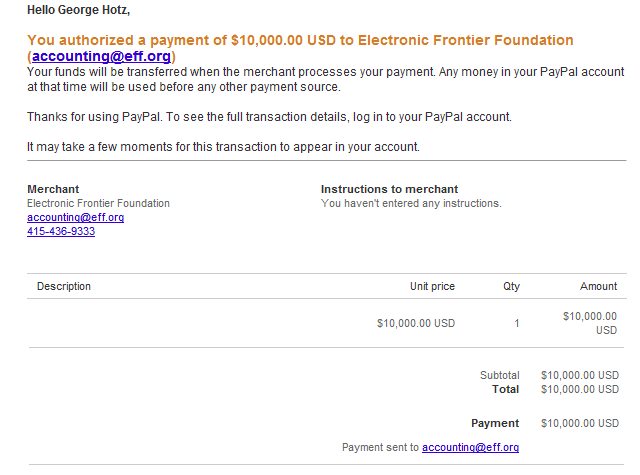Click the Hello George Hotz greeting
The image size is (640, 475).
coord(78,10)
